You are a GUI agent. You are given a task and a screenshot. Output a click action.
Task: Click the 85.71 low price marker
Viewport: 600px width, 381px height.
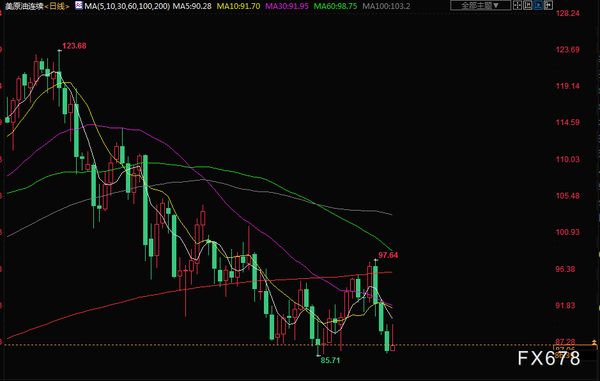tap(330, 360)
